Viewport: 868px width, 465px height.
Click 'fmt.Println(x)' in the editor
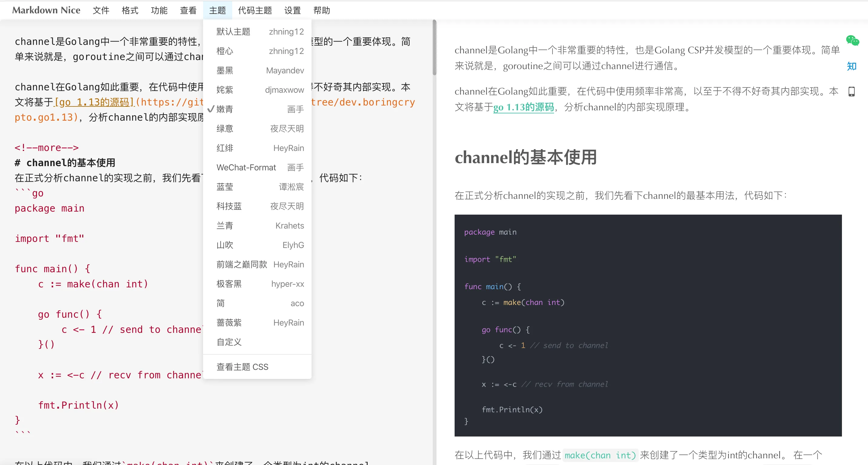[78, 405]
